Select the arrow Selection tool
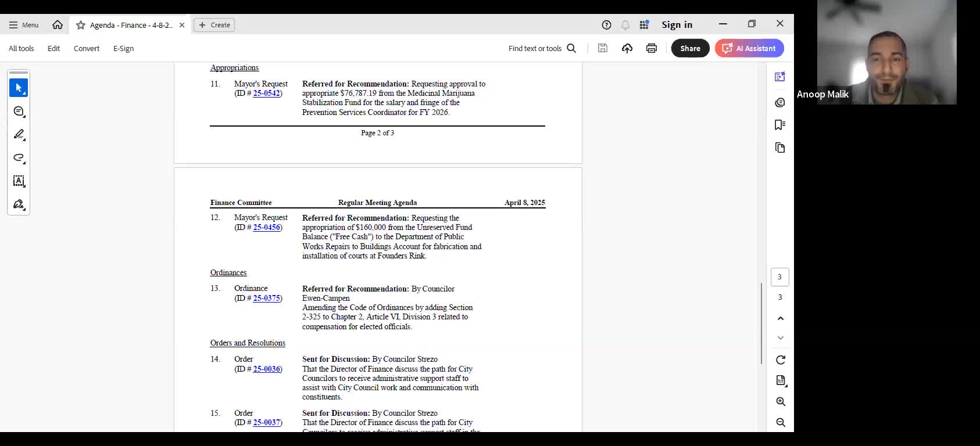This screenshot has width=980, height=446. tap(19, 88)
